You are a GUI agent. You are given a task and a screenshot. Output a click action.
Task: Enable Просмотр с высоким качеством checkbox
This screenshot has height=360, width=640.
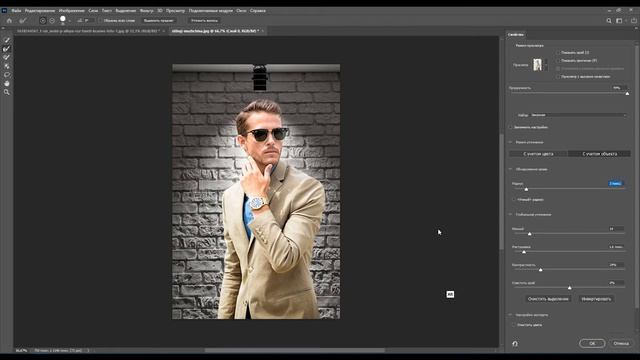click(x=558, y=76)
